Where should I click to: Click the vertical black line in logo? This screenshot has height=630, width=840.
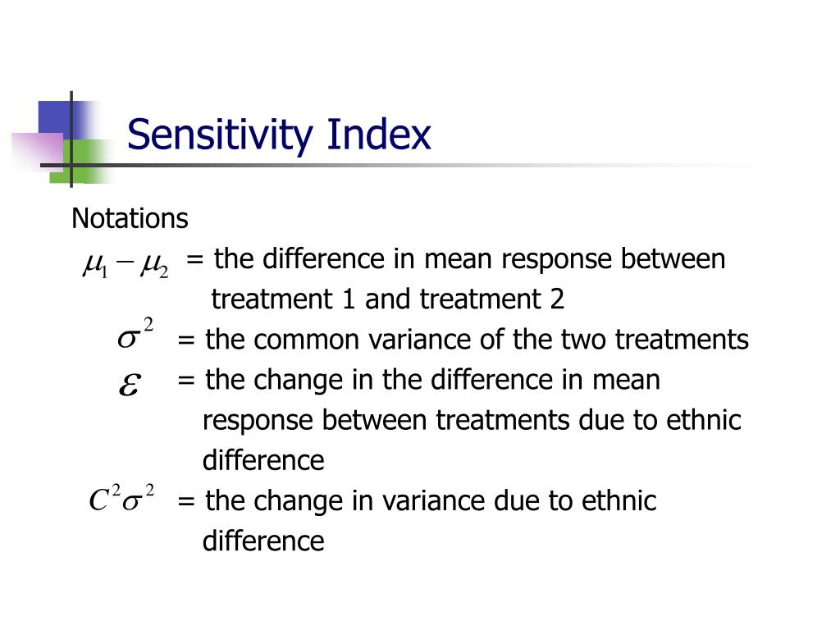point(71,139)
